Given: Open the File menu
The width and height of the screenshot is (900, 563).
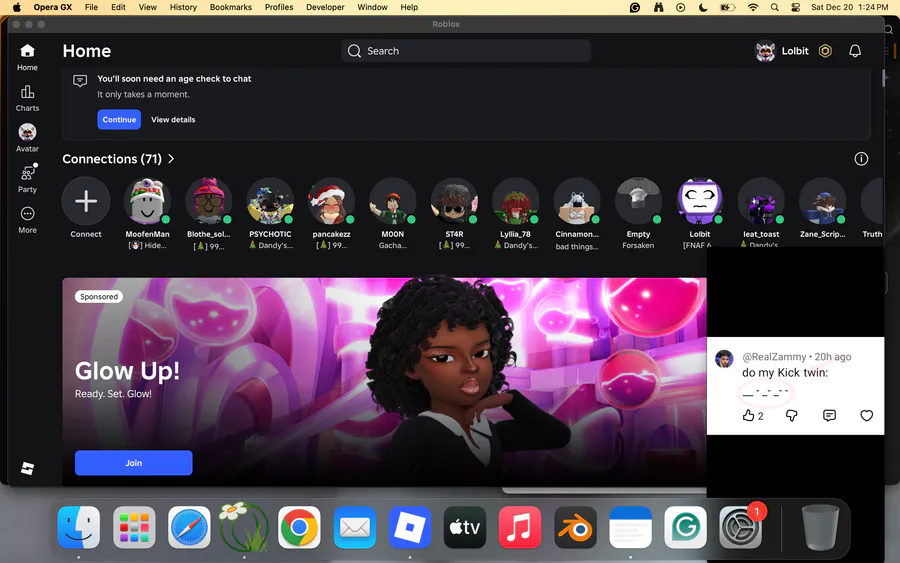Looking at the screenshot, I should [x=91, y=7].
